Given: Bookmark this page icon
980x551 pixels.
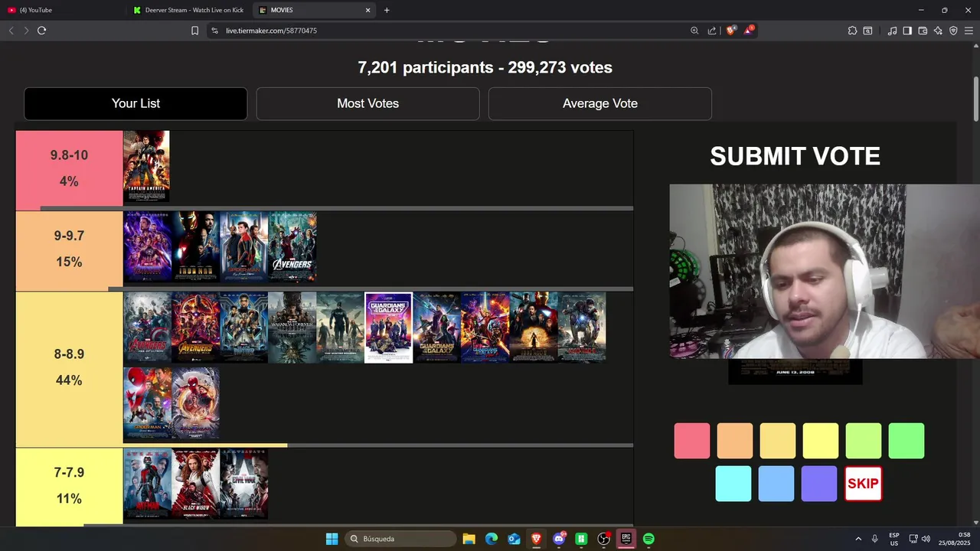Looking at the screenshot, I should coord(194,31).
